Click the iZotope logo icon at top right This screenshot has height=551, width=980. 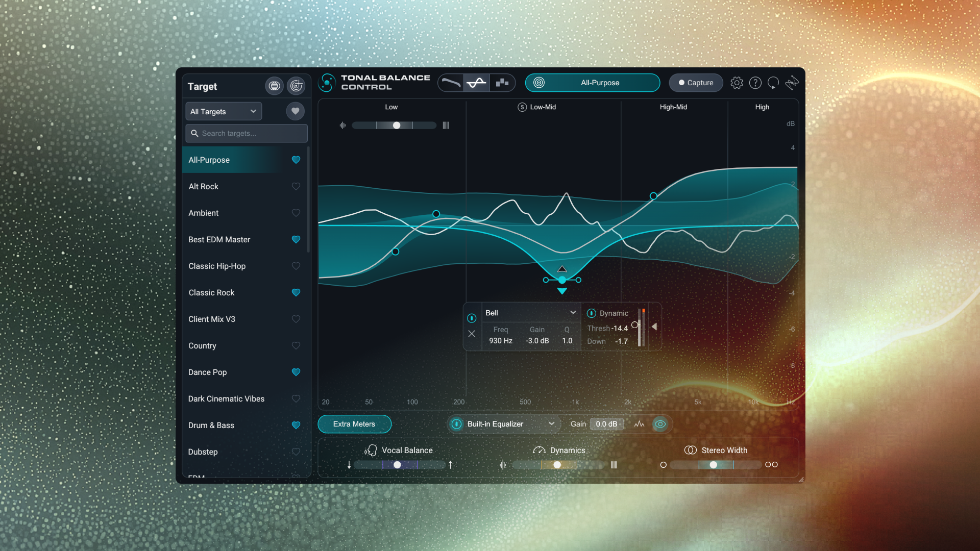click(792, 83)
